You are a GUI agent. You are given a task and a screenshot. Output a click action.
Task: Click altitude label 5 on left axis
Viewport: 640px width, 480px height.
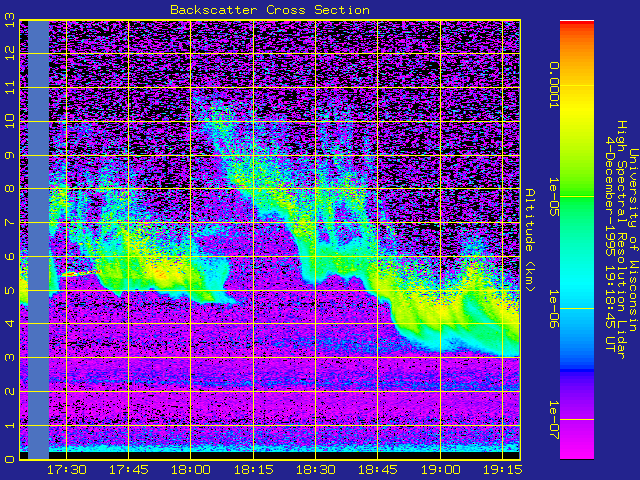[10, 290]
